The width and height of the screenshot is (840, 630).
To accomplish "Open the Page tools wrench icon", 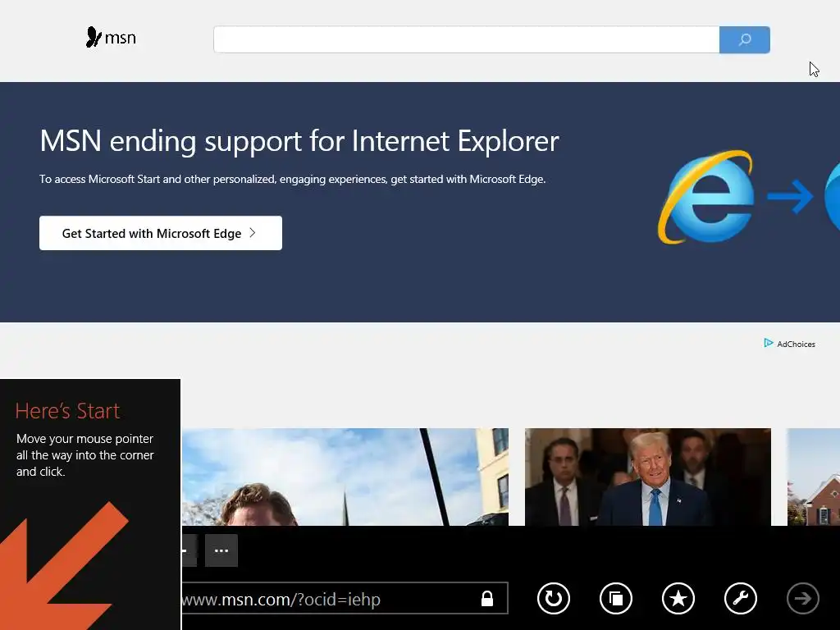I will 741,598.
